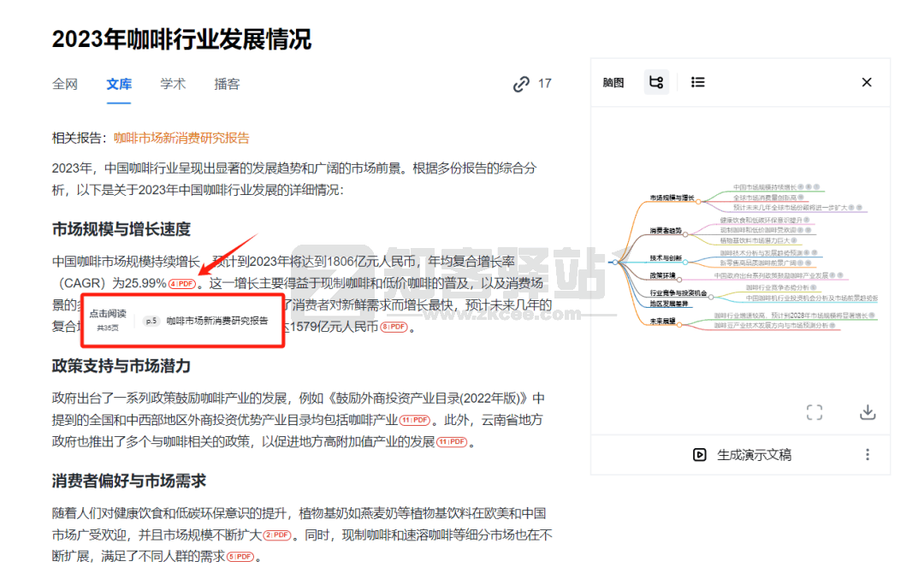Viewport: 924px width, 573px height.
Task: Toggle the 未来展望 node expander circle
Action: point(679,324)
